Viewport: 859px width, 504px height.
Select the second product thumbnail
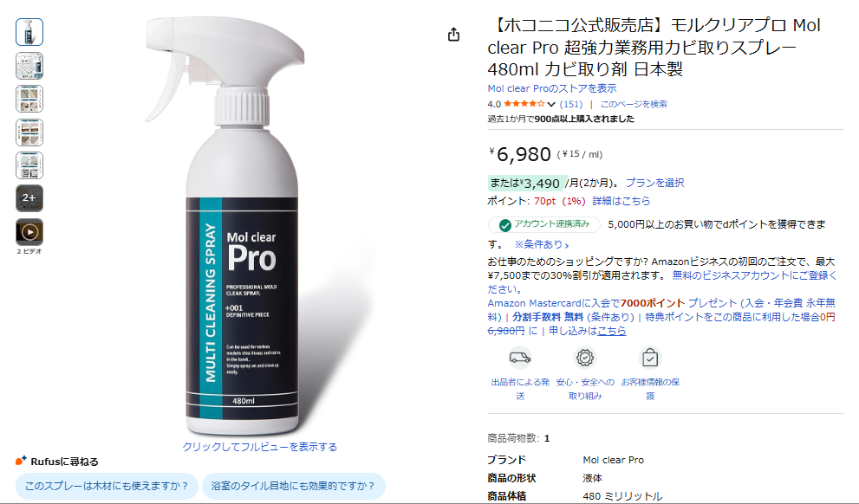(29, 66)
